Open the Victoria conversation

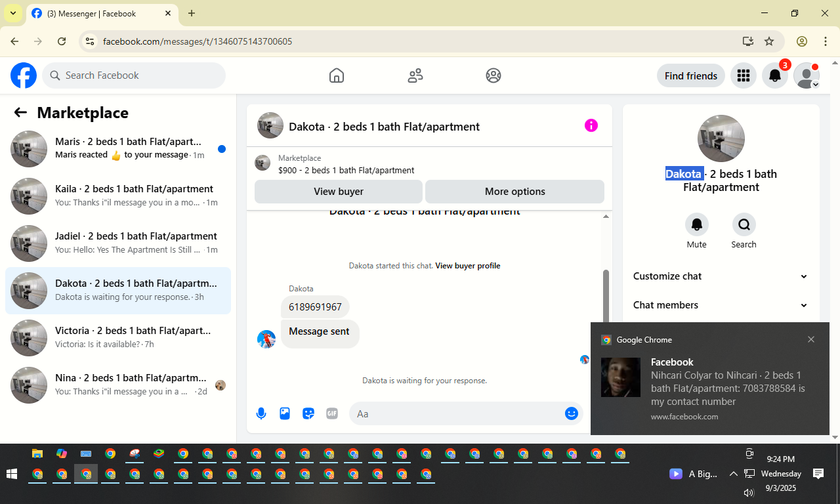coord(118,338)
